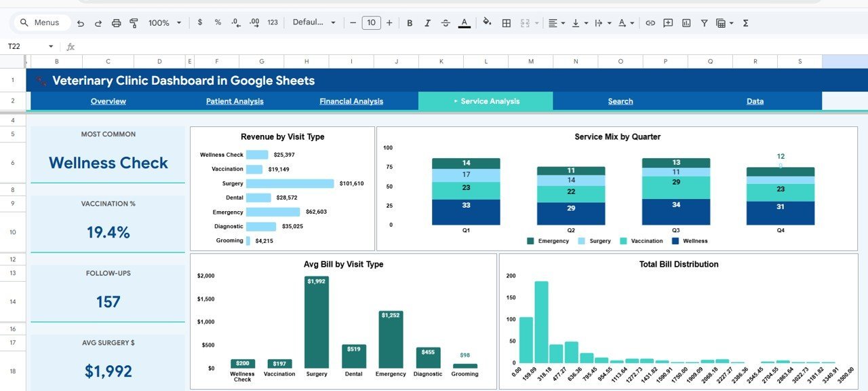Insert a chart

tap(686, 22)
